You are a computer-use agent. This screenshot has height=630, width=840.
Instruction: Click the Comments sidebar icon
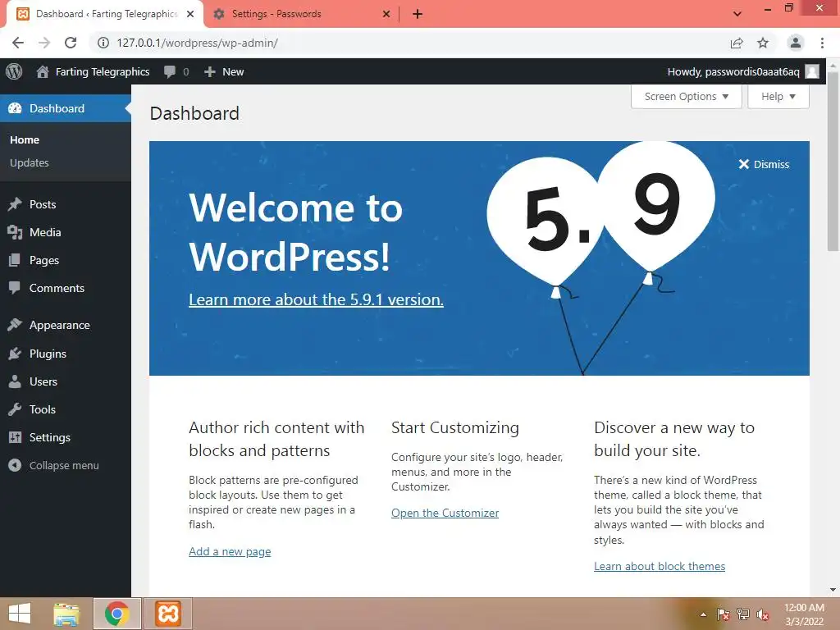[15, 288]
